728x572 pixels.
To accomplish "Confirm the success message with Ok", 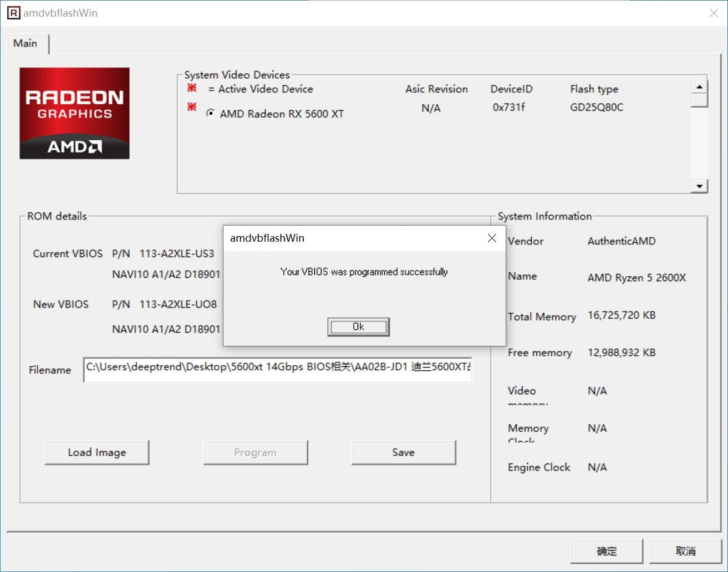I will click(x=358, y=327).
